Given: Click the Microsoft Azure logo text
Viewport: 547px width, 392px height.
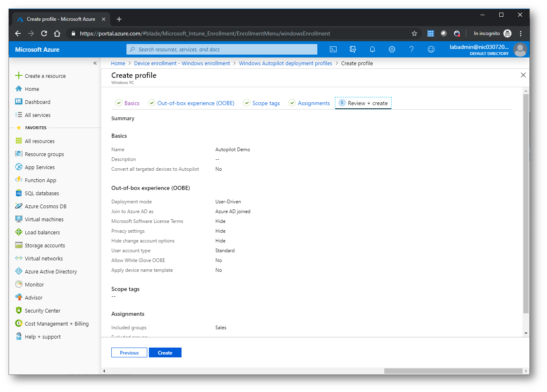Looking at the screenshot, I should point(37,49).
